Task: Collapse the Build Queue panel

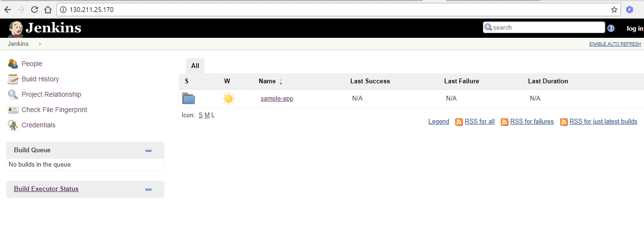Action: 149,150
